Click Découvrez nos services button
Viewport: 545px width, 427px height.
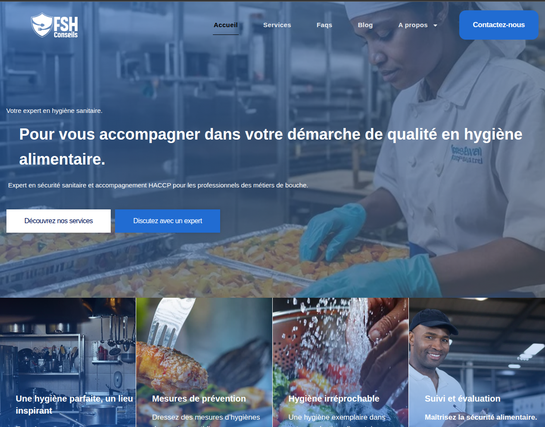(x=59, y=221)
